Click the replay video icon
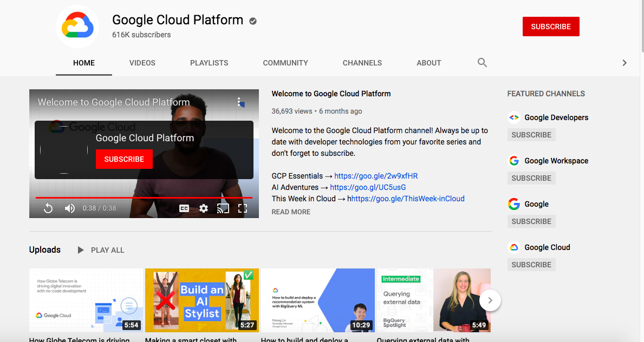Viewport: 644px width, 342px height. 48,208
